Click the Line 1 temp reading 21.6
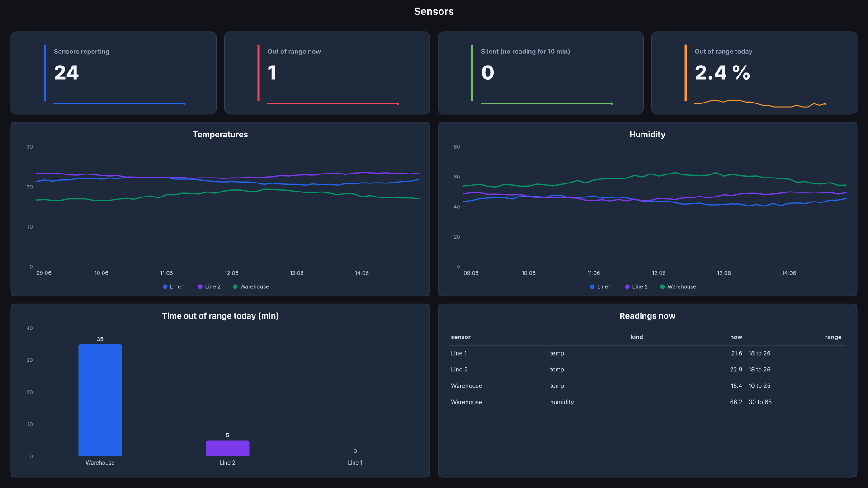868x488 pixels. pyautogui.click(x=736, y=353)
